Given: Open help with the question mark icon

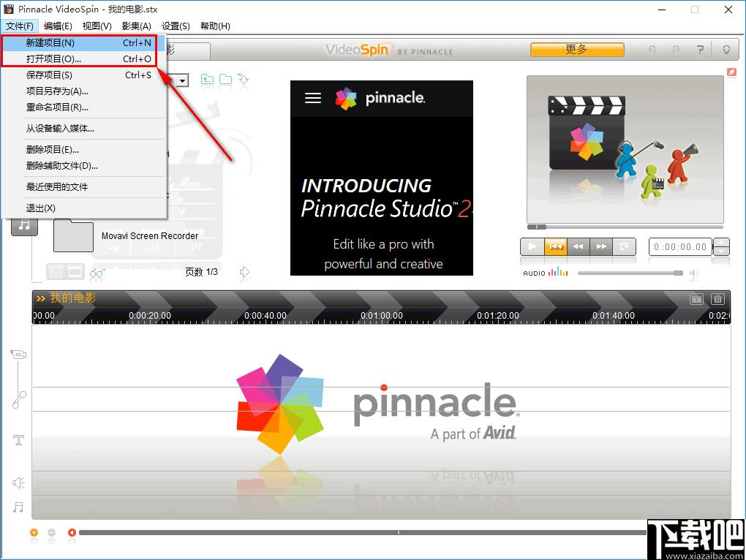Looking at the screenshot, I should 700,50.
